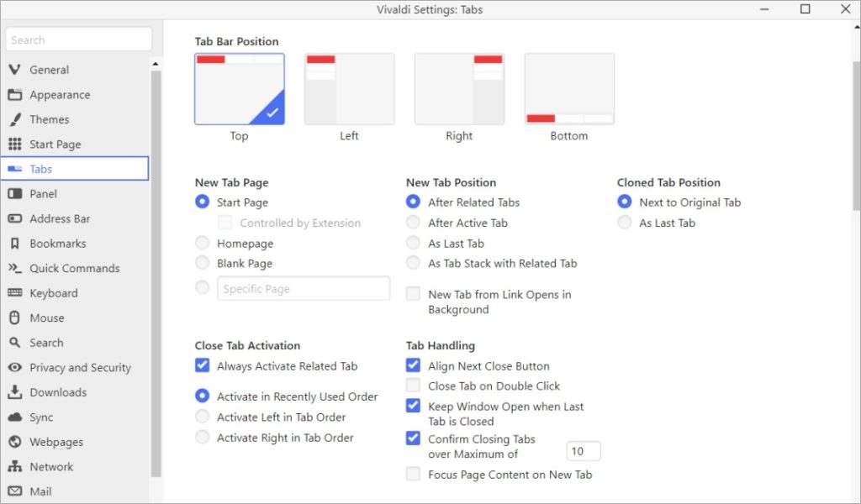
Task: Click the Quick Commands prompt icon
Action: click(15, 268)
